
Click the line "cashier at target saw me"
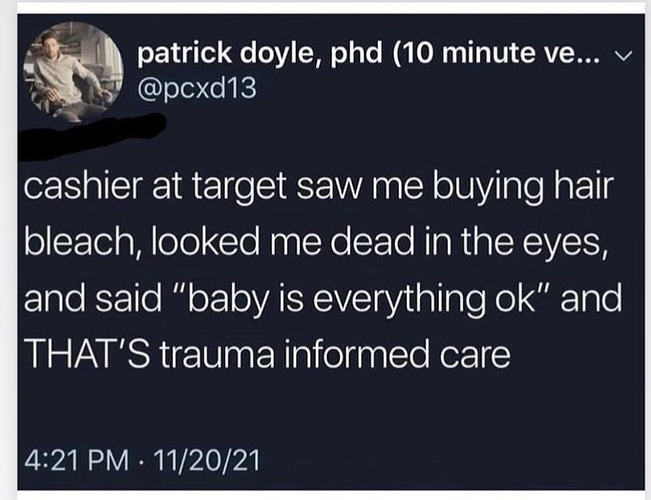[x=225, y=186]
